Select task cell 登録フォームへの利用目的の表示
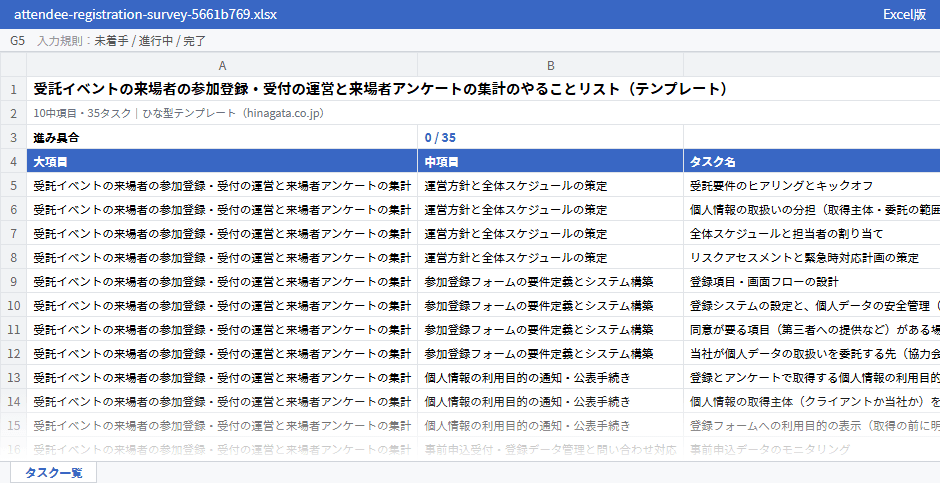This screenshot has height=483, width=940. (812, 425)
